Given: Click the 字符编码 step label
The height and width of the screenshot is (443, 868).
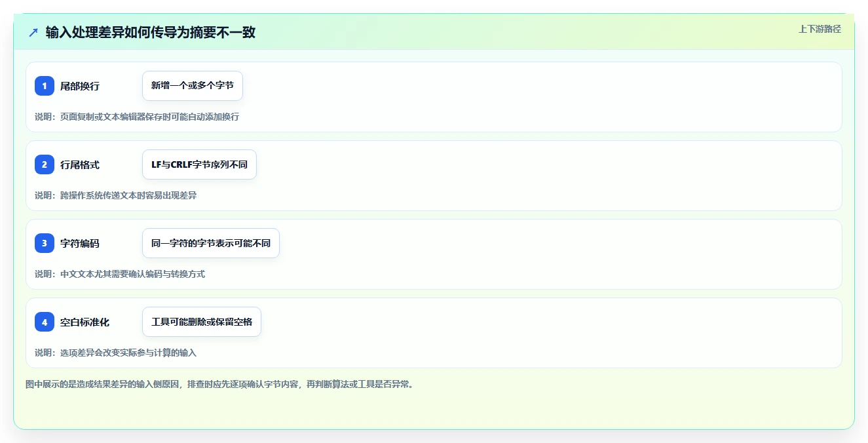Looking at the screenshot, I should 80,243.
